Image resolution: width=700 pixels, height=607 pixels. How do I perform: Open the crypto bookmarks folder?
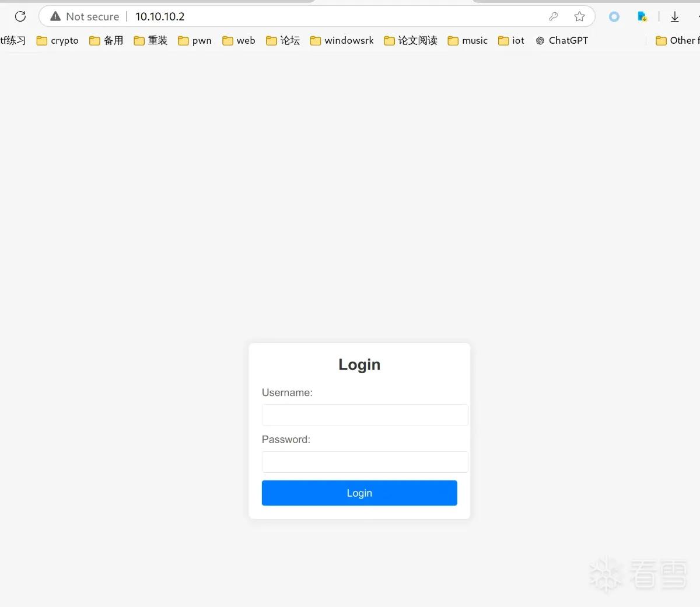click(57, 40)
